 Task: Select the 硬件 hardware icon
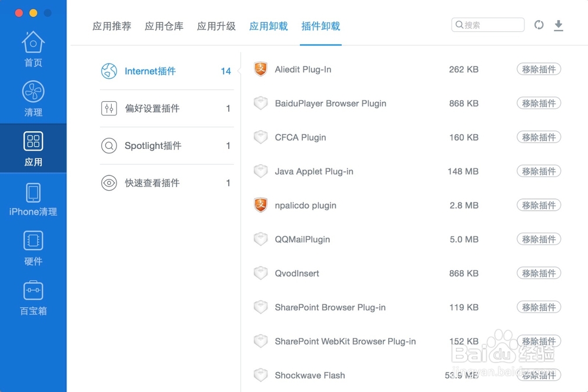click(33, 248)
